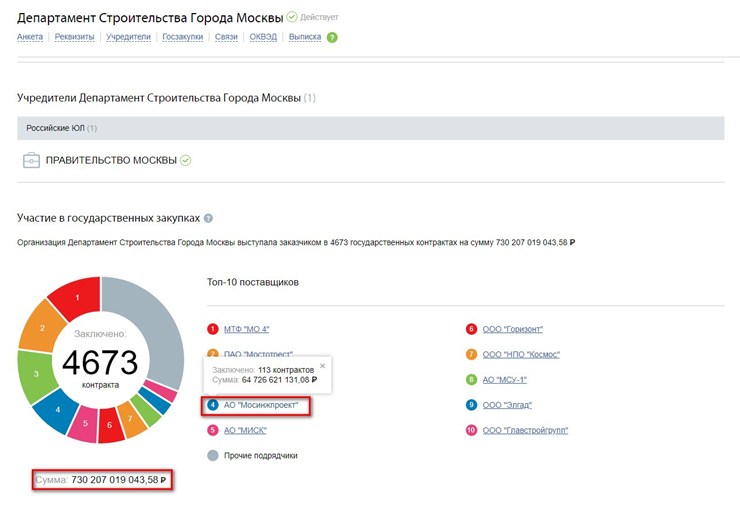Select red donut segment labeled 1

tap(78, 298)
